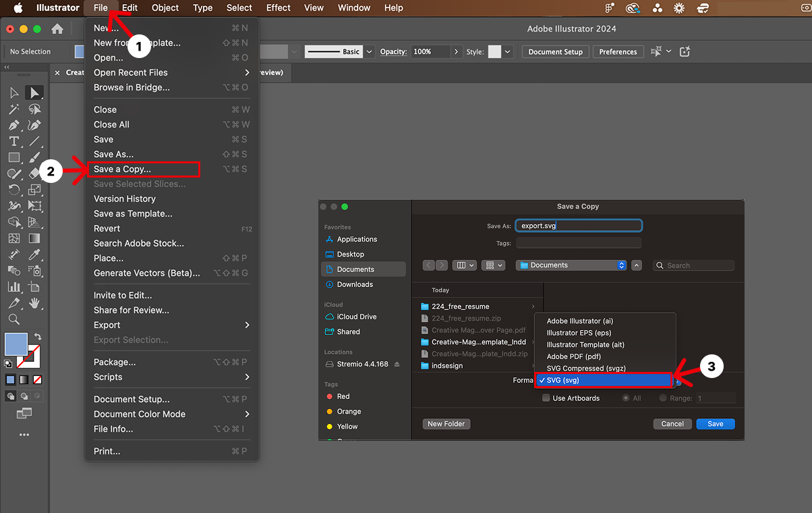Enable the Use Artboards checkbox
Image resolution: width=812 pixels, height=513 pixels.
(x=546, y=398)
